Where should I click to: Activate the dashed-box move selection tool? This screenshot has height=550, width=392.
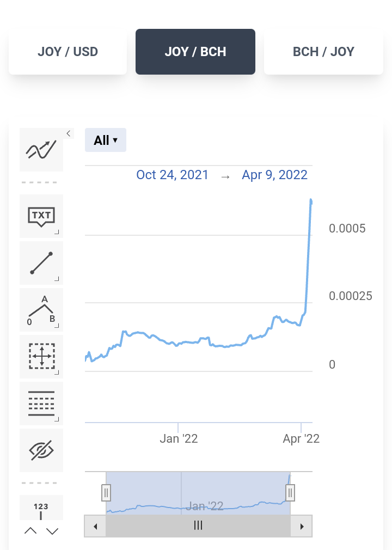click(41, 356)
